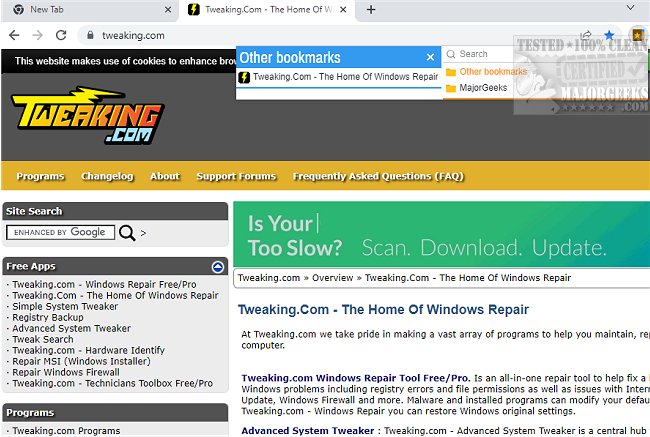
Task: Open Tweaking.com Programs link
Action: 66,431
